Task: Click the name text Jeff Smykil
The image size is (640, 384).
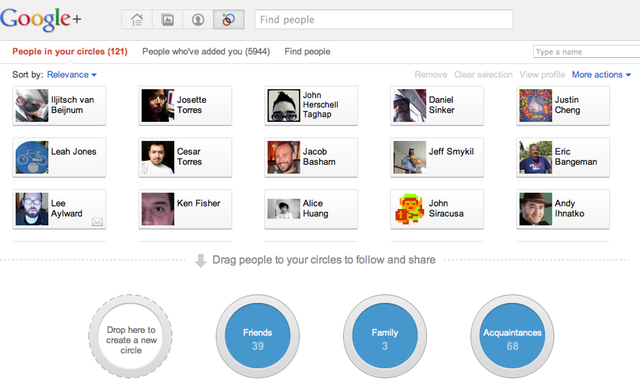Action: pos(451,152)
